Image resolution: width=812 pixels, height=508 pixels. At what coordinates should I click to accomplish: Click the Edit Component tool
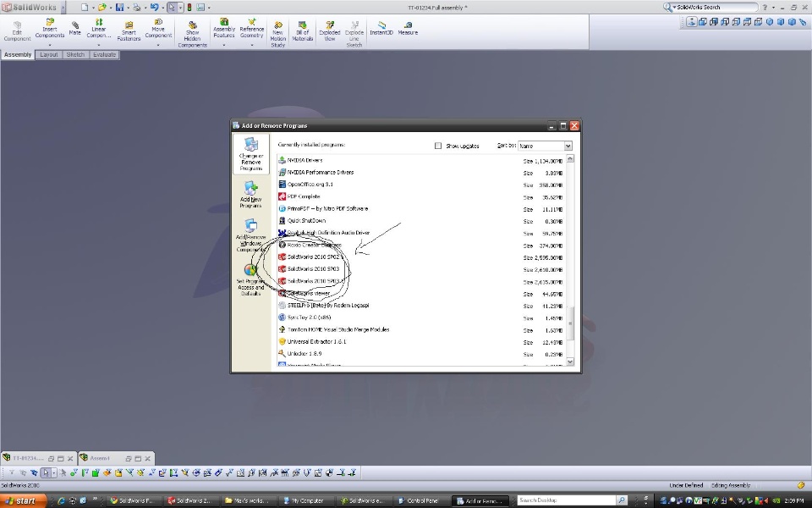point(18,31)
